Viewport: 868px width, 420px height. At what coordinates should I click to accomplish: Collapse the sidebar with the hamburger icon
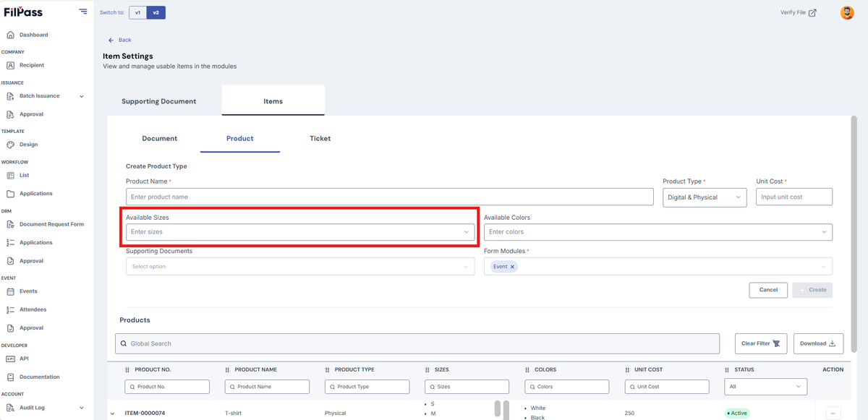tap(83, 12)
